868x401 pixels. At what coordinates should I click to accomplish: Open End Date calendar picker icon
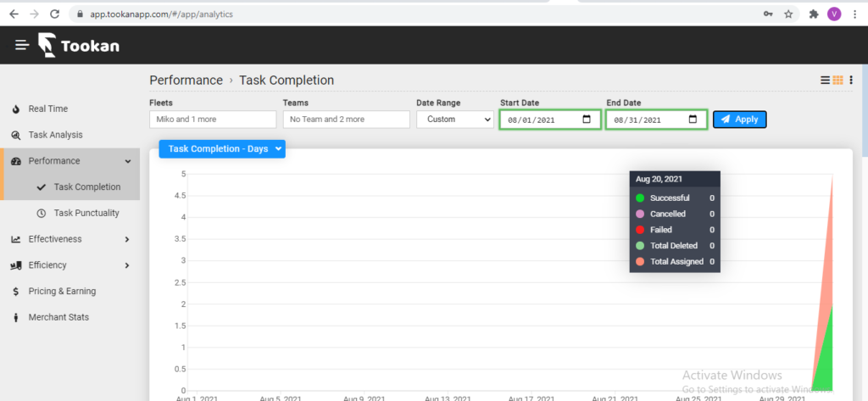click(693, 119)
